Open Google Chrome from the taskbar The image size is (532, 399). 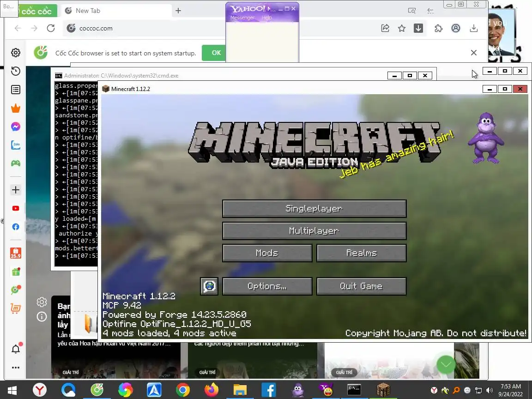[x=182, y=390]
